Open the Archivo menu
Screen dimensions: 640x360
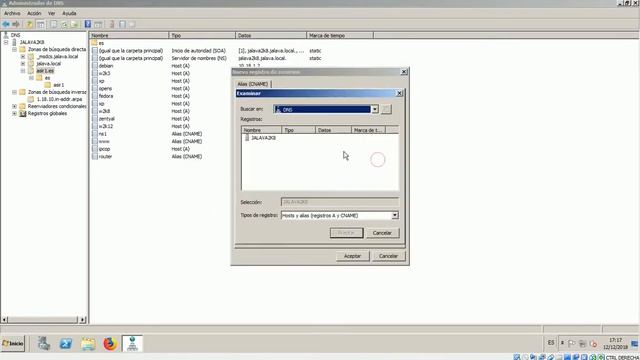coord(12,13)
